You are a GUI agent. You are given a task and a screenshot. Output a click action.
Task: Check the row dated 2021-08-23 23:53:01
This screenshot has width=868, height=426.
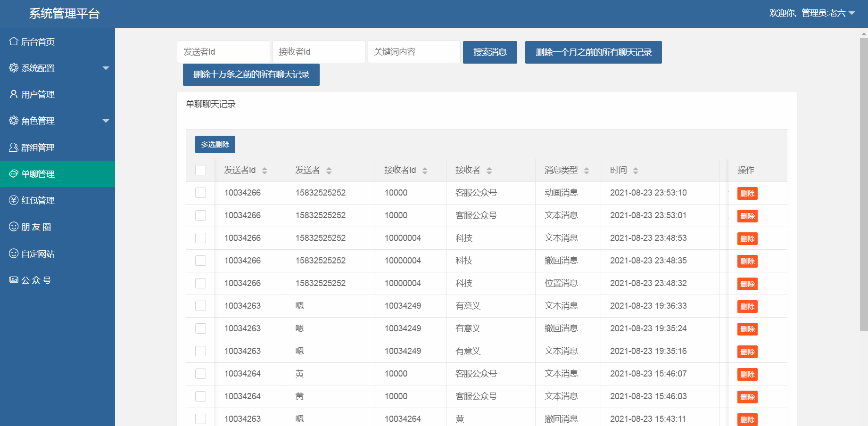(x=201, y=215)
